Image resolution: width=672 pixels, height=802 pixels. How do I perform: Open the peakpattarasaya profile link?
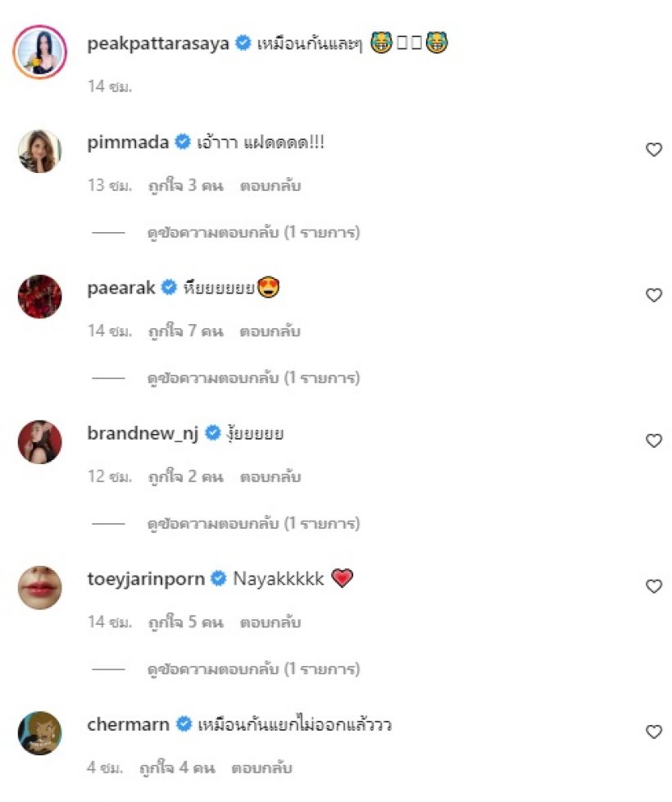pos(158,44)
